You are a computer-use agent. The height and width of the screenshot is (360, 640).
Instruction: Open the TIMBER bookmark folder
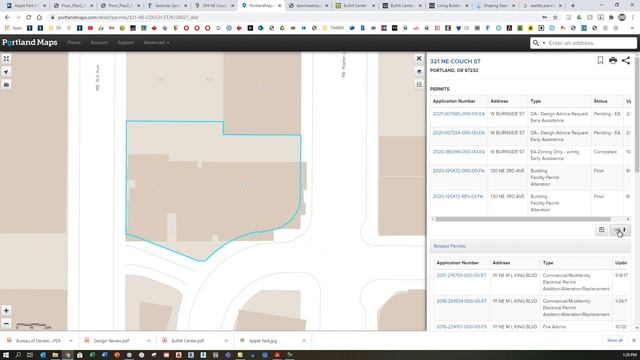point(333,28)
